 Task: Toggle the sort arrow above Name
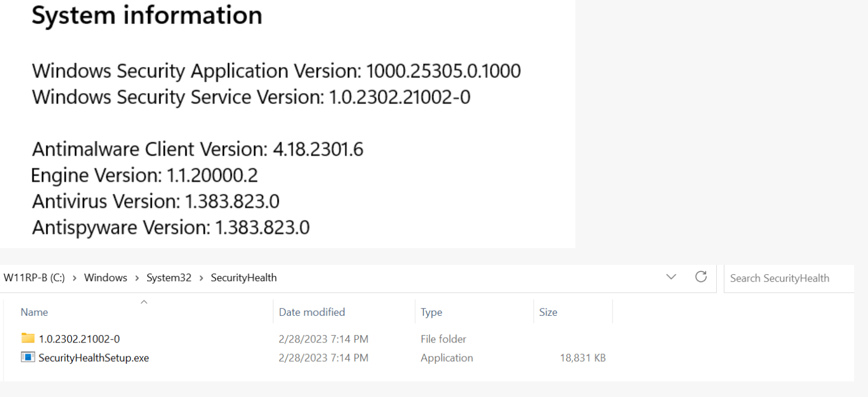pyautogui.click(x=144, y=302)
